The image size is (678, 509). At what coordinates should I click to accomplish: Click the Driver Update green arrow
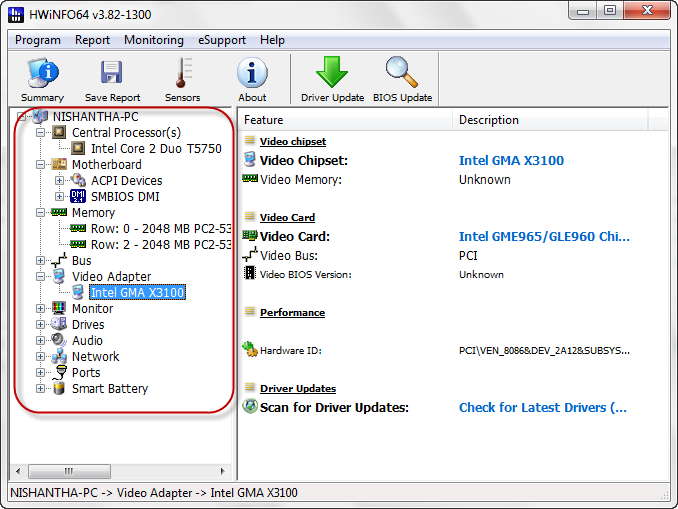(332, 72)
